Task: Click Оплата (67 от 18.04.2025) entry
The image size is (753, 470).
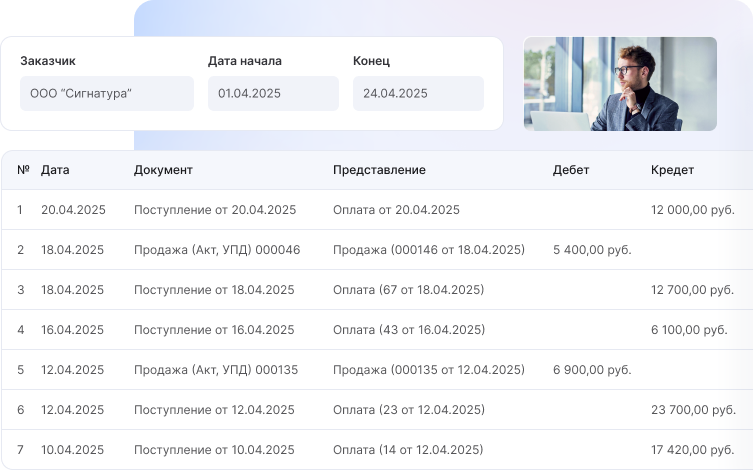Action: (408, 290)
